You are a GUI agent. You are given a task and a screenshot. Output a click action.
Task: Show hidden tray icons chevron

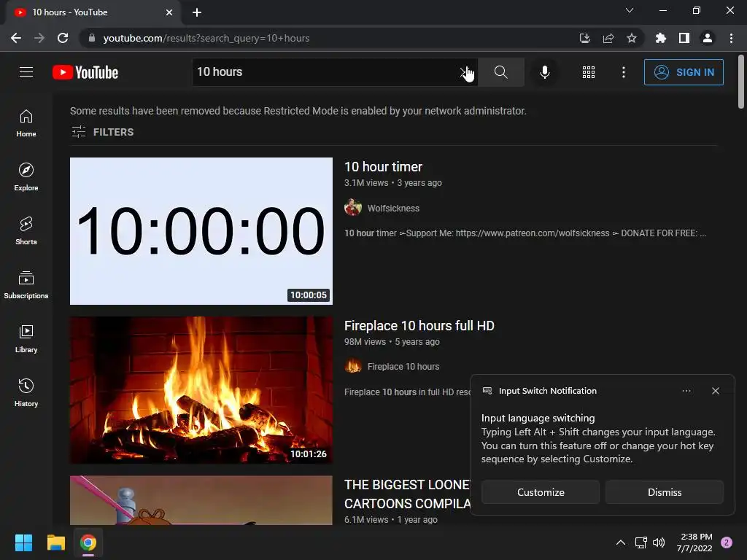click(620, 542)
